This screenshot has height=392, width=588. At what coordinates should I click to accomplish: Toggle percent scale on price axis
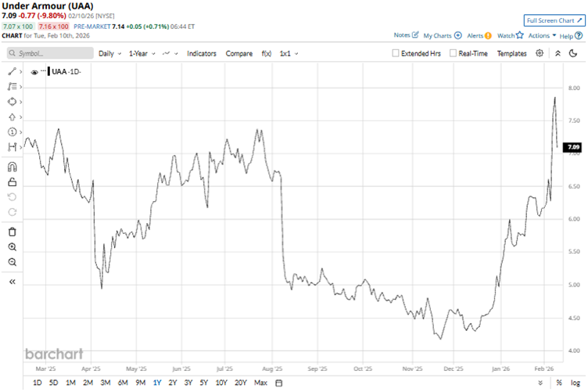[x=559, y=383]
